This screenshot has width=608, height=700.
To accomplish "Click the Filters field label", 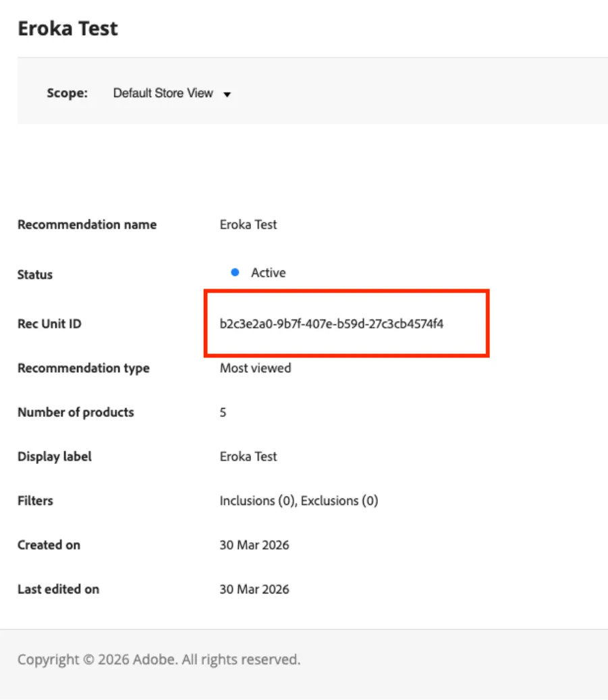I will [35, 501].
